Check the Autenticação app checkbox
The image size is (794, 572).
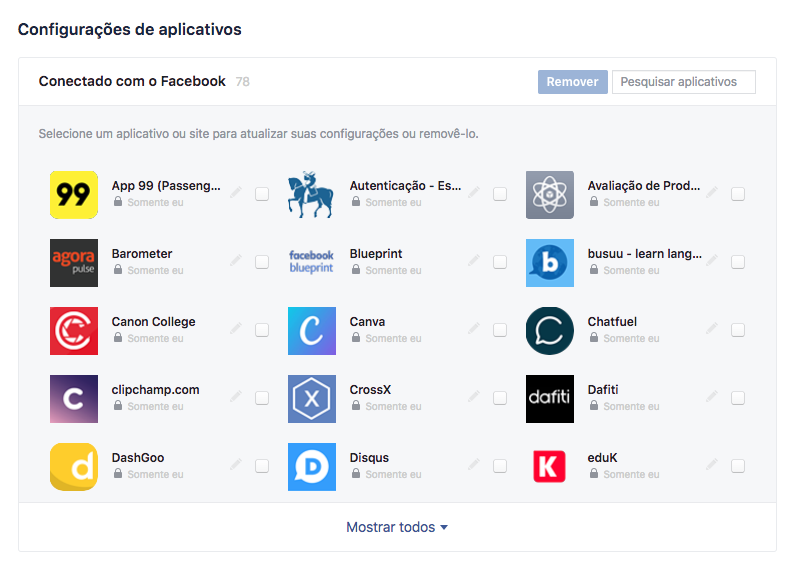500,194
